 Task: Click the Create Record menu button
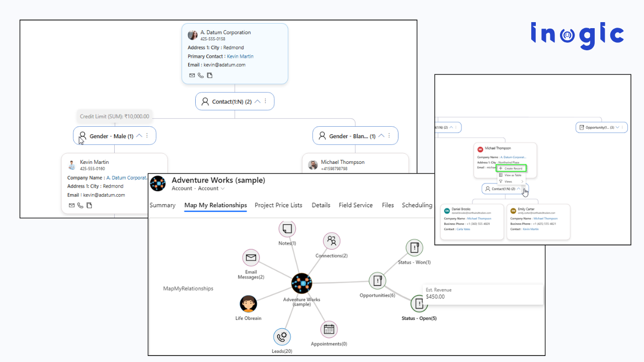coord(511,168)
